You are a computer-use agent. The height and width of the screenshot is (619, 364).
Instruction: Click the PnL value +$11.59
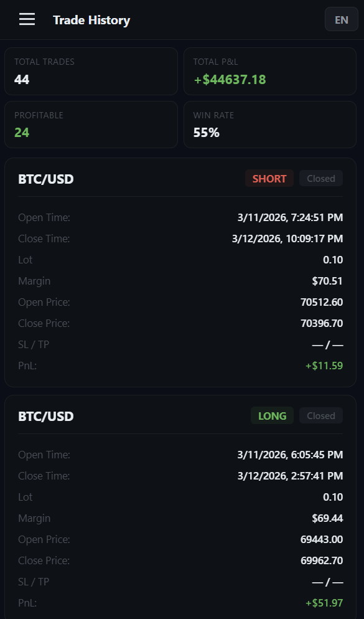point(324,366)
